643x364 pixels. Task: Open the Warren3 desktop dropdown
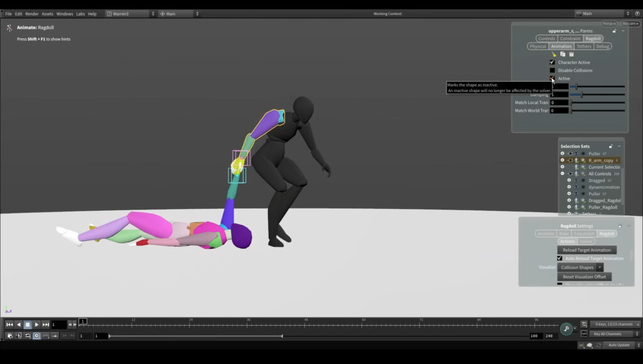click(x=131, y=14)
